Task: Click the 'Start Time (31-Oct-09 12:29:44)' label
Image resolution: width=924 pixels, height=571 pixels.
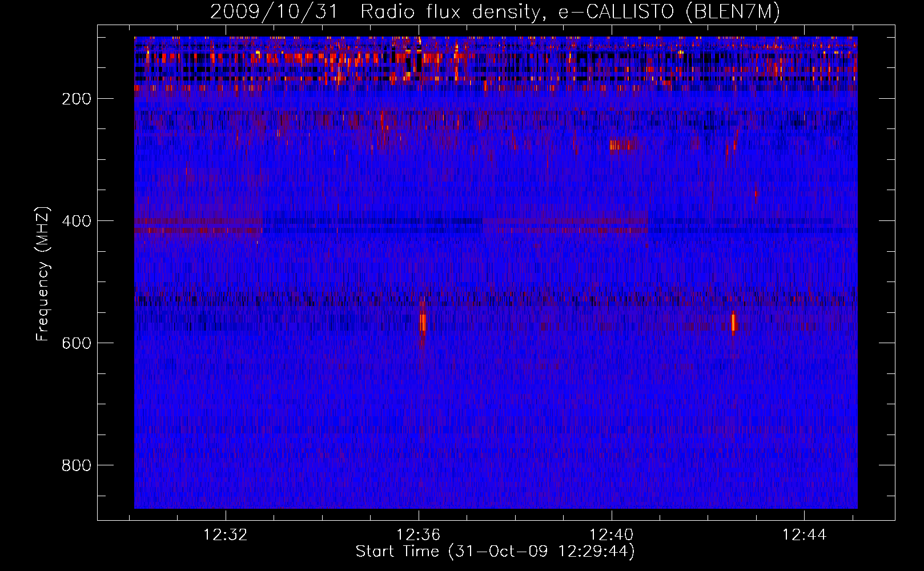Action: 495,552
